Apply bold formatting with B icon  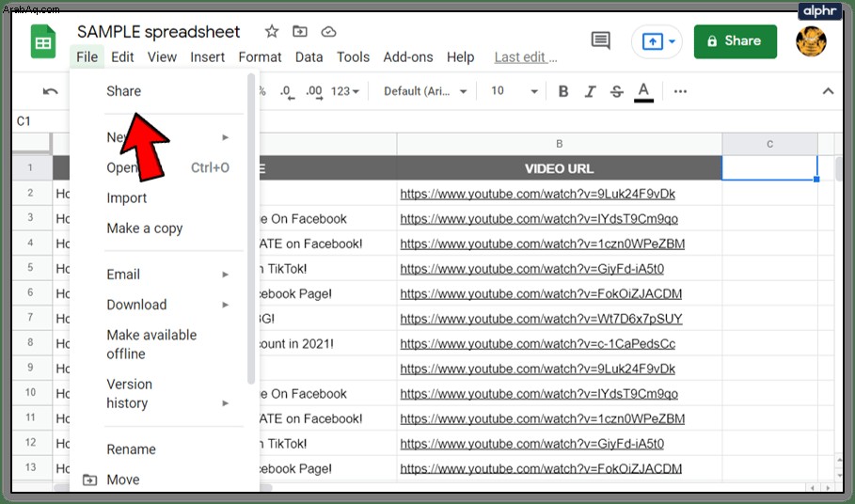click(563, 91)
